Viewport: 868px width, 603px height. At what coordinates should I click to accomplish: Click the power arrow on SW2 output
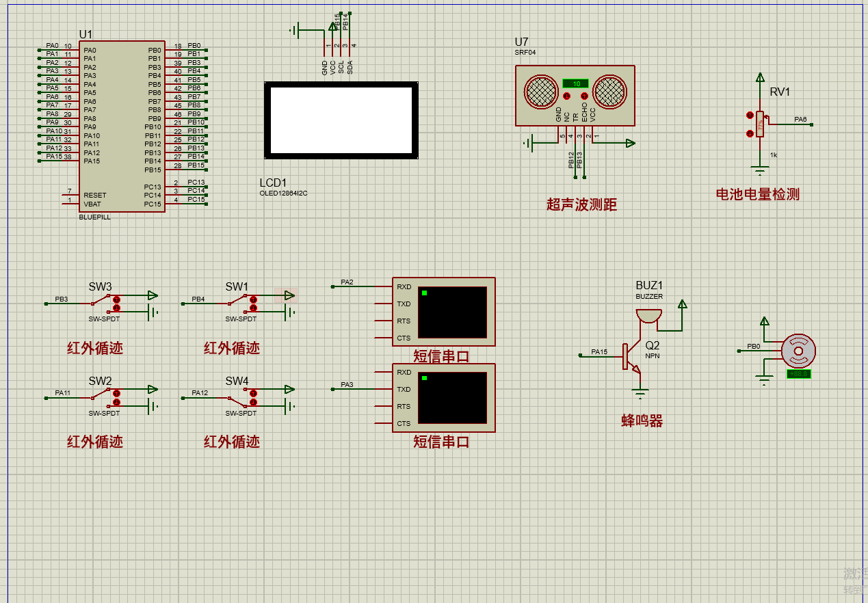[153, 389]
